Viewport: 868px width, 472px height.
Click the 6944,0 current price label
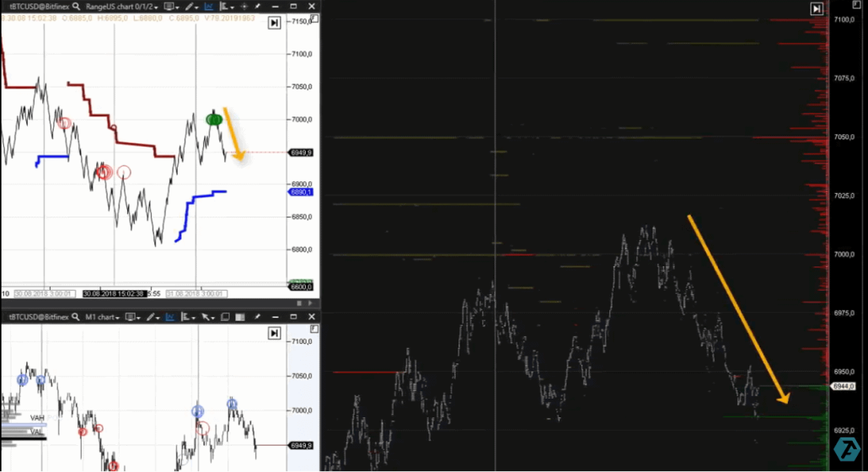pos(843,386)
